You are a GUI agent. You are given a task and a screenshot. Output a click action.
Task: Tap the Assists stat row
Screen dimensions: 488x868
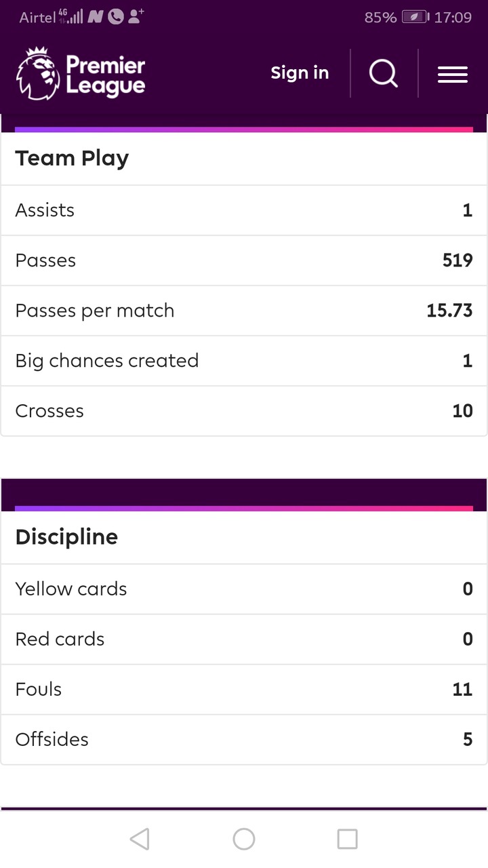click(x=244, y=210)
